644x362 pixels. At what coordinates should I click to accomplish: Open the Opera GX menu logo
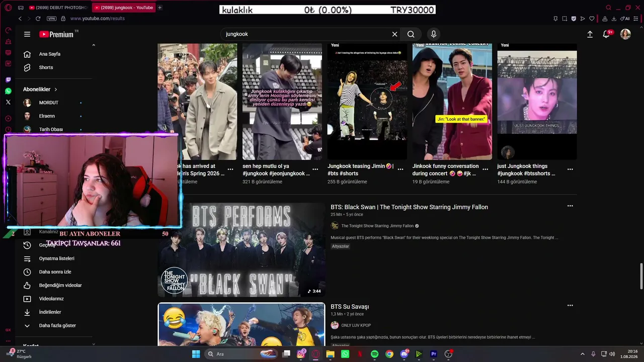tap(8, 8)
